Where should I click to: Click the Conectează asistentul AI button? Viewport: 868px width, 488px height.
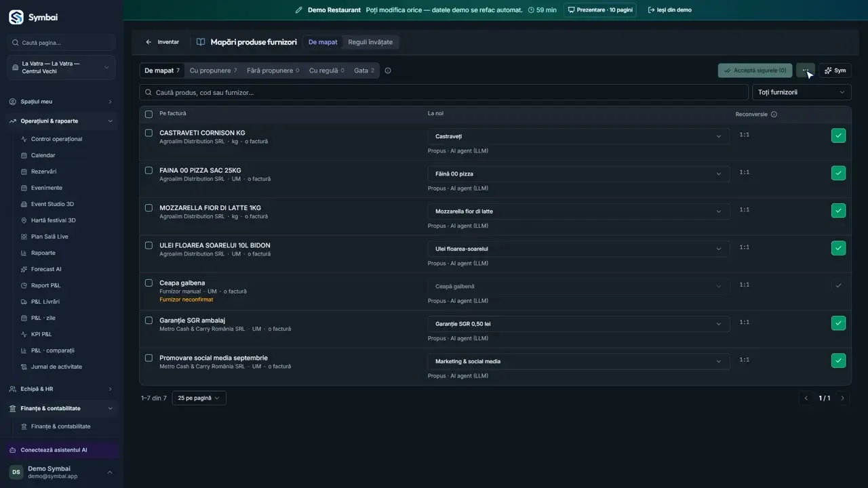point(61,450)
